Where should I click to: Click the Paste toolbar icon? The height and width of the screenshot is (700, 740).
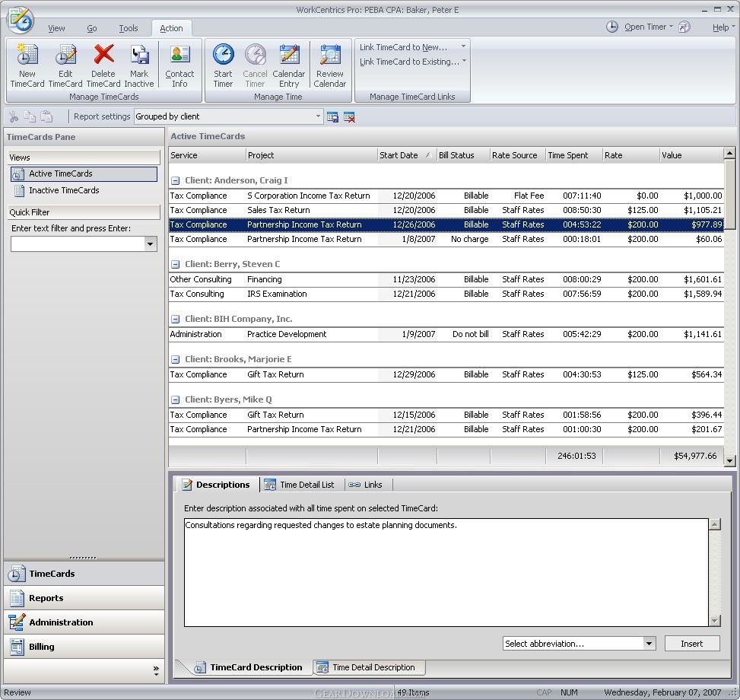click(46, 116)
